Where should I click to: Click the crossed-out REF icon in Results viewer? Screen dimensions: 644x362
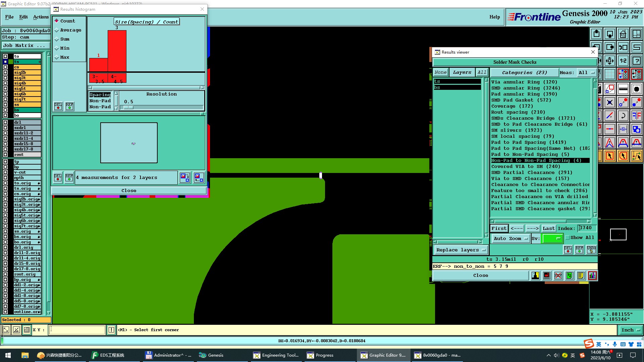point(558,276)
